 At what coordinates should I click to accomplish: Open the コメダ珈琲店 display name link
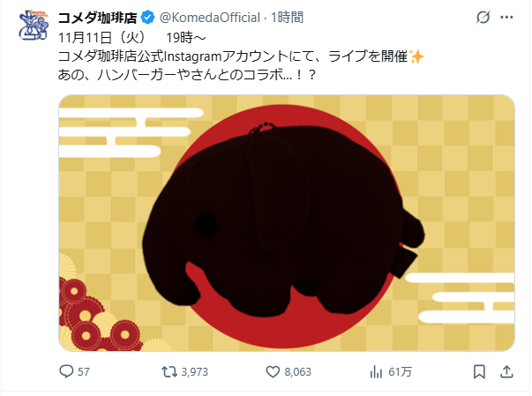[x=98, y=18]
